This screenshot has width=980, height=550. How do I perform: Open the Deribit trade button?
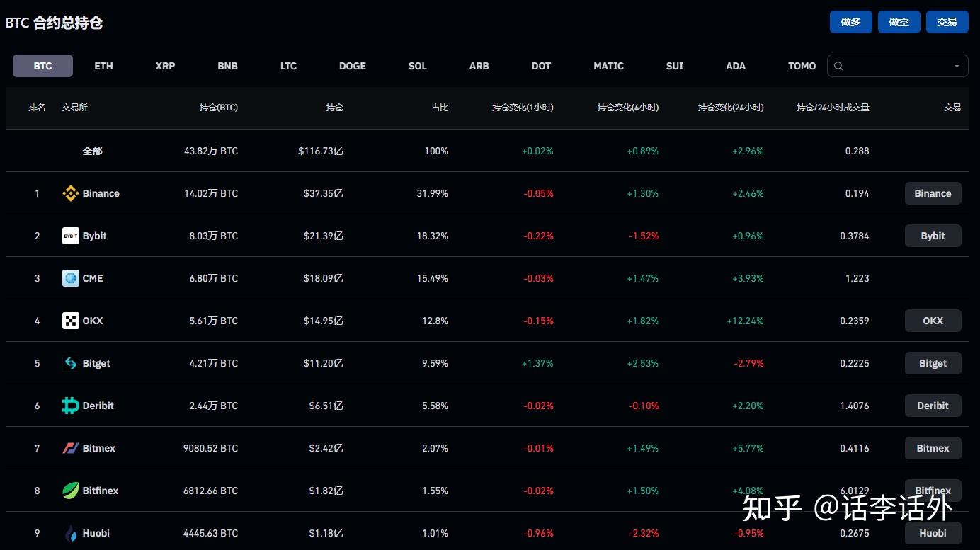click(933, 406)
